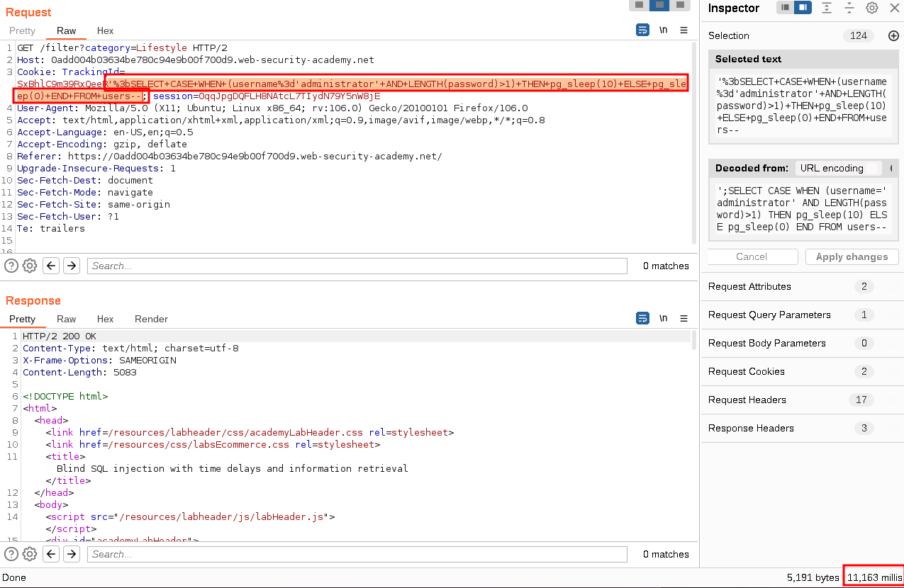The width and height of the screenshot is (904, 588).
Task: Select the middle layout icon above the Request panel
Action: [x=660, y=5]
